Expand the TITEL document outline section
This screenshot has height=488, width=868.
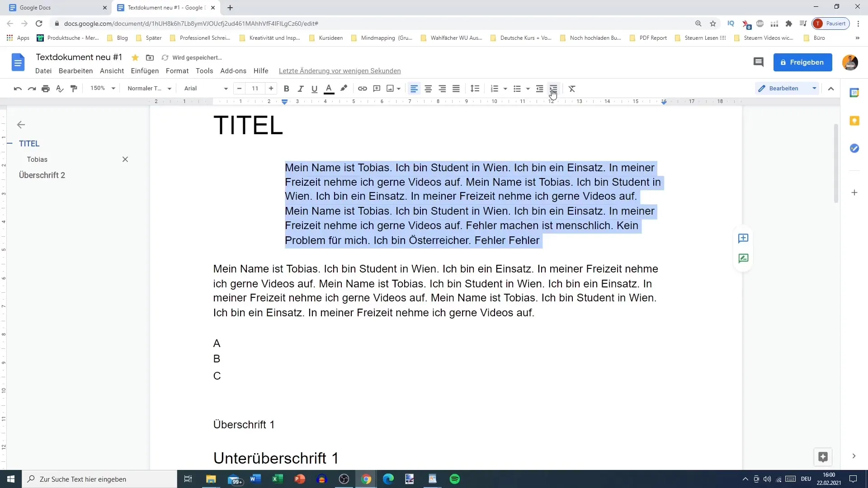pyautogui.click(x=10, y=143)
